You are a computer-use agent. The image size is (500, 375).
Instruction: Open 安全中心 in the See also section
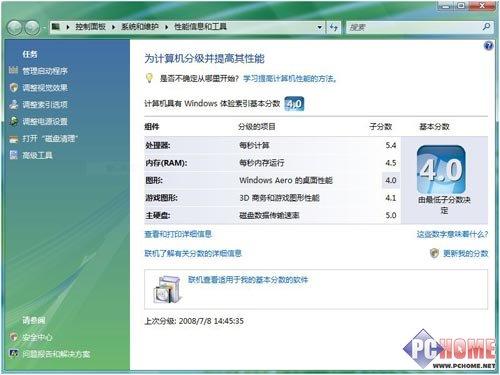[37, 337]
